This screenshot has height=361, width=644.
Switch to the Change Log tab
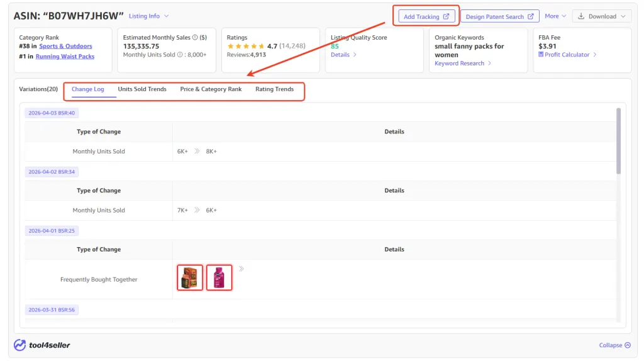tap(88, 89)
